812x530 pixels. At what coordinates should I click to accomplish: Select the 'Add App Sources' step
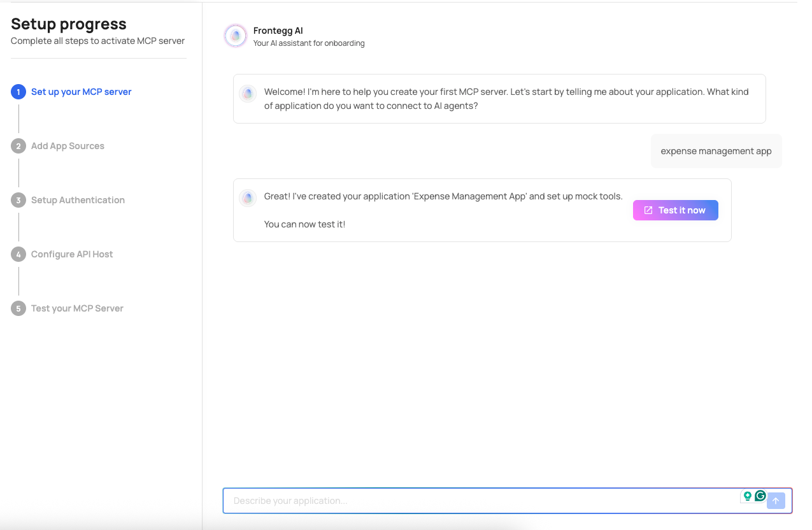click(68, 145)
